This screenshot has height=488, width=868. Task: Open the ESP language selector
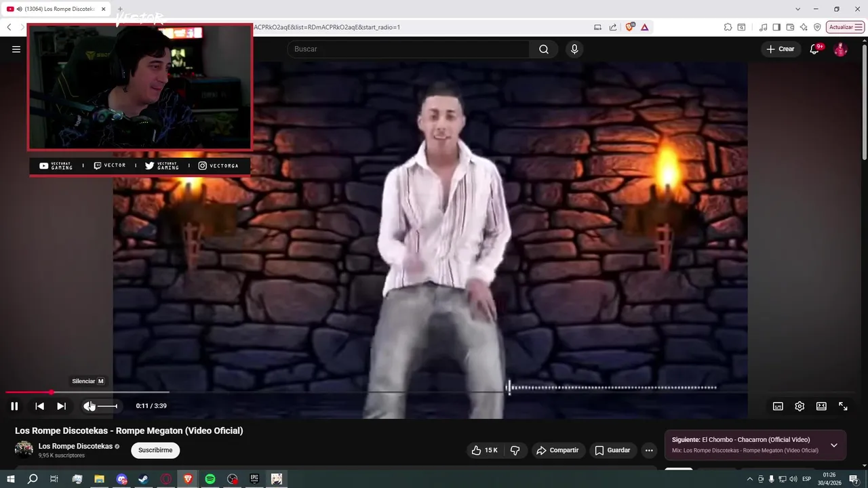pos(807,479)
